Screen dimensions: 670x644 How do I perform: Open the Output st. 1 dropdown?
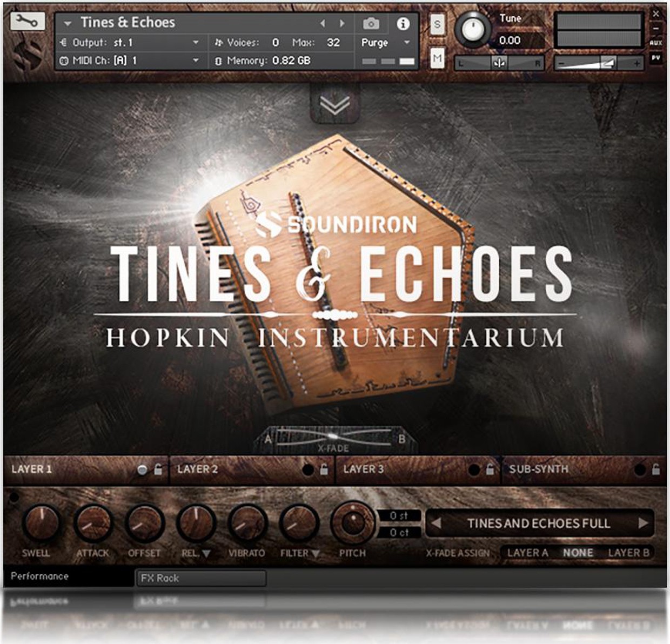point(196,42)
